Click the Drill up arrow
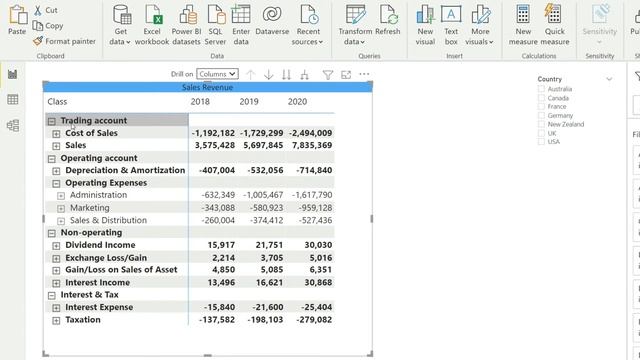 pyautogui.click(x=251, y=75)
